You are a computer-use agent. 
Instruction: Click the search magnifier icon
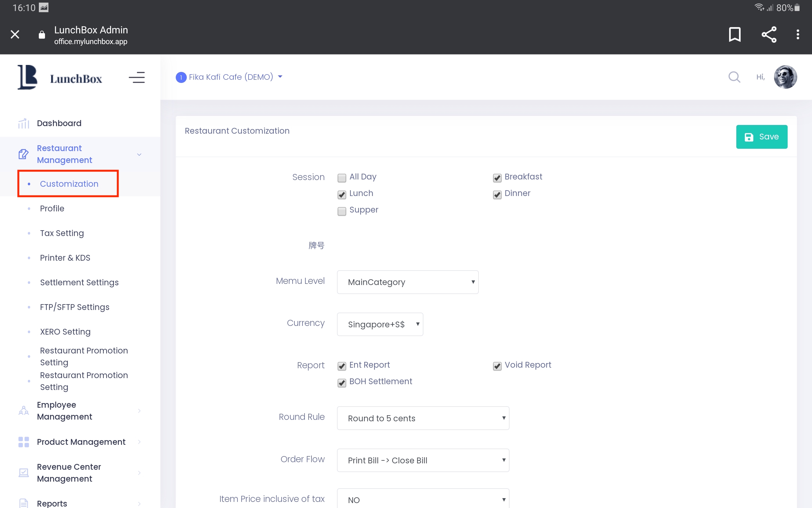tap(734, 77)
